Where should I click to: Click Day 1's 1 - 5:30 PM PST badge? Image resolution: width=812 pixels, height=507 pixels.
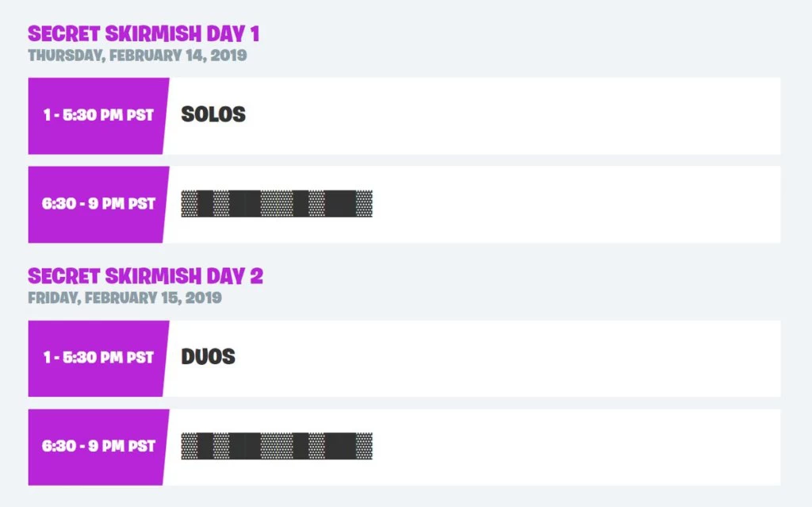click(x=98, y=116)
